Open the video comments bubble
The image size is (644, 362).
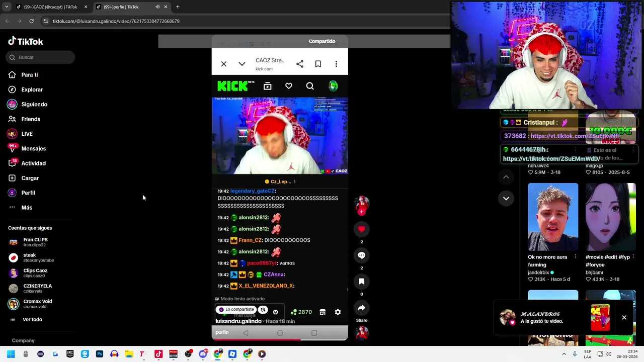click(361, 255)
